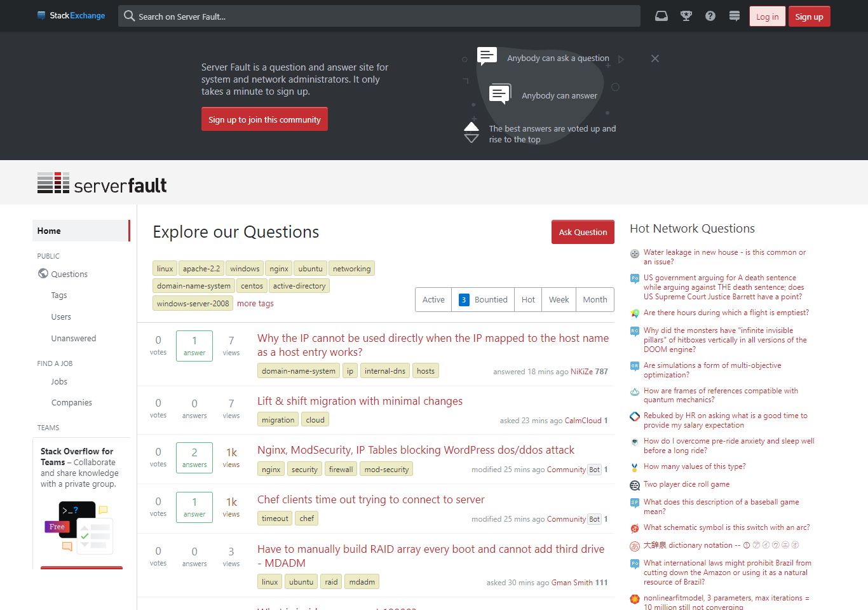Screen dimensions: 868x610
Task: Open Tags in the left sidebar
Action: tap(59, 295)
